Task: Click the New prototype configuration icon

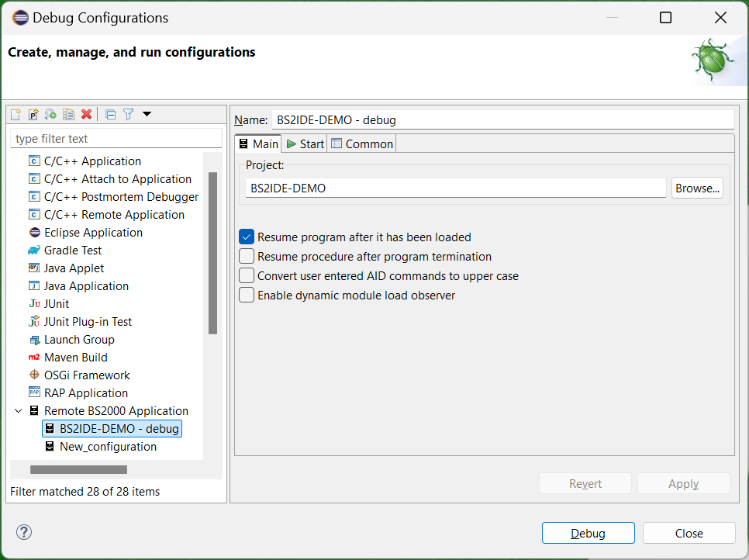Action: point(33,115)
